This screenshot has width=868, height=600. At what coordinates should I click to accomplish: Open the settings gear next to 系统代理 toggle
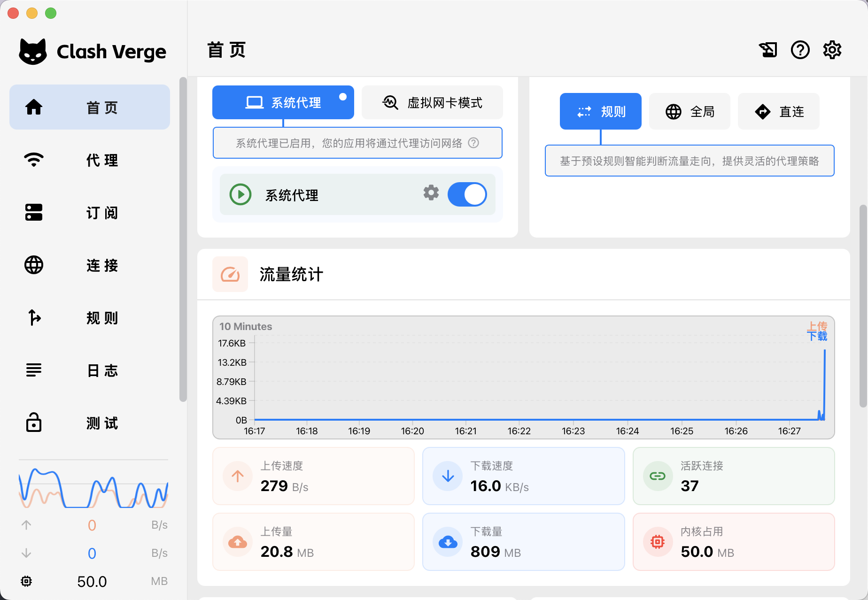coord(431,193)
